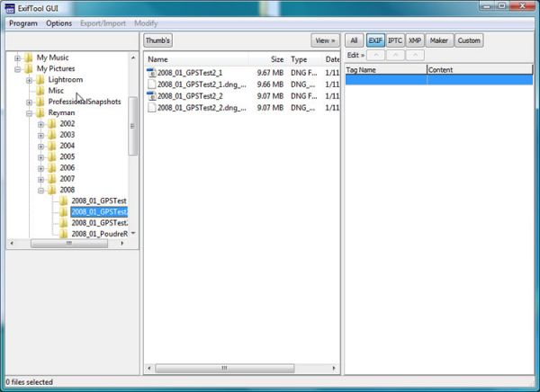Click file list horizontal scrollbar thumb
Screen dimensions: 540x392
(x=224, y=369)
